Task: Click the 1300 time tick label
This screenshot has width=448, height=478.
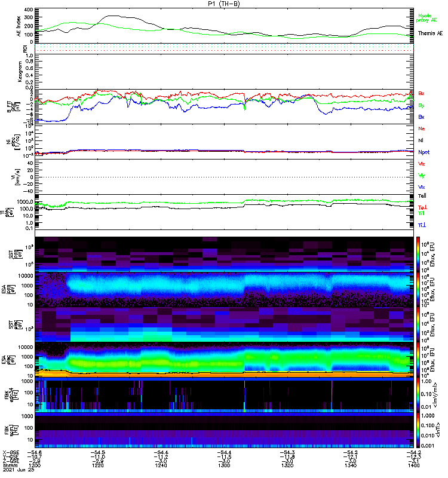Action: 224,465
